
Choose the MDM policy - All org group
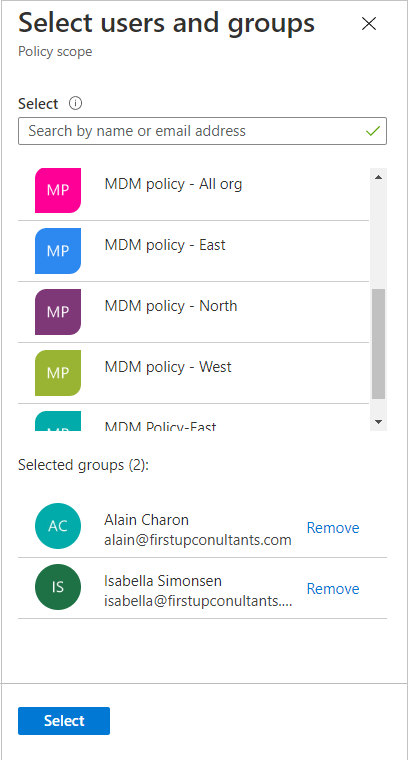click(193, 190)
